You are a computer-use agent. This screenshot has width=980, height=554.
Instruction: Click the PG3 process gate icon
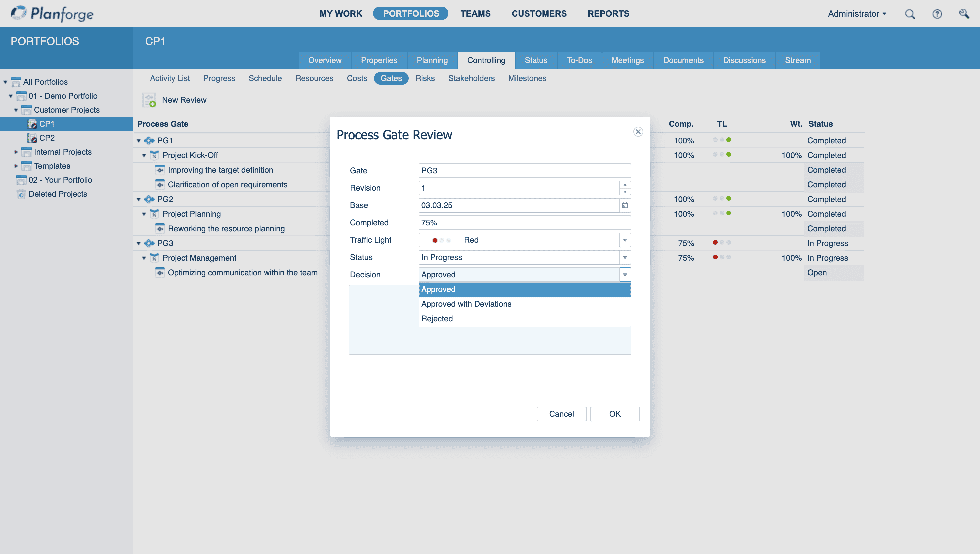[149, 243]
